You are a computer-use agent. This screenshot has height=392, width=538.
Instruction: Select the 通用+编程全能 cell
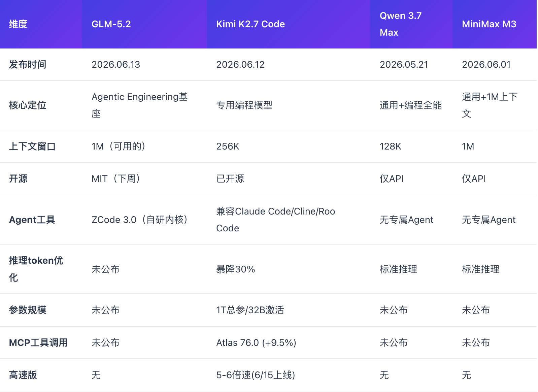coord(411,105)
